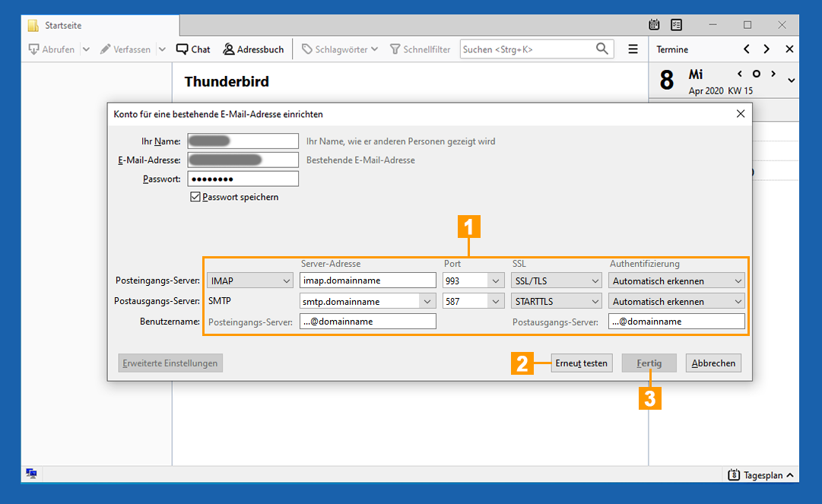Expand the port 993 dropdown

[497, 281]
